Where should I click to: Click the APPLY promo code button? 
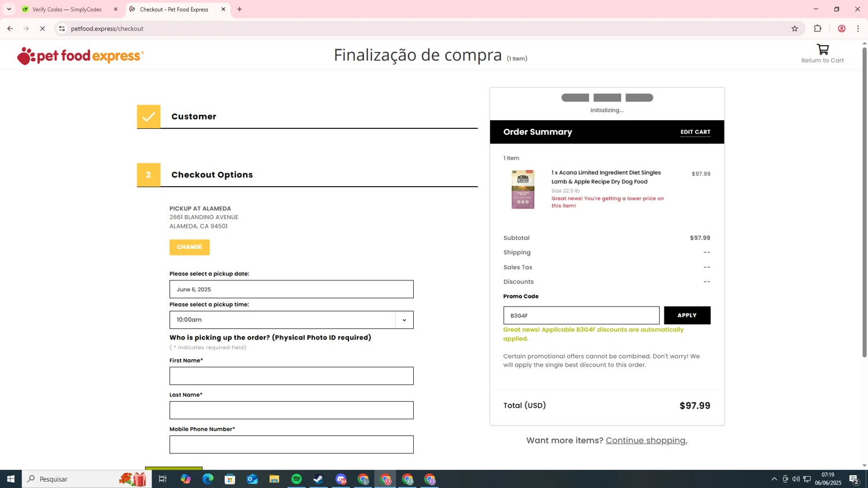click(x=687, y=315)
